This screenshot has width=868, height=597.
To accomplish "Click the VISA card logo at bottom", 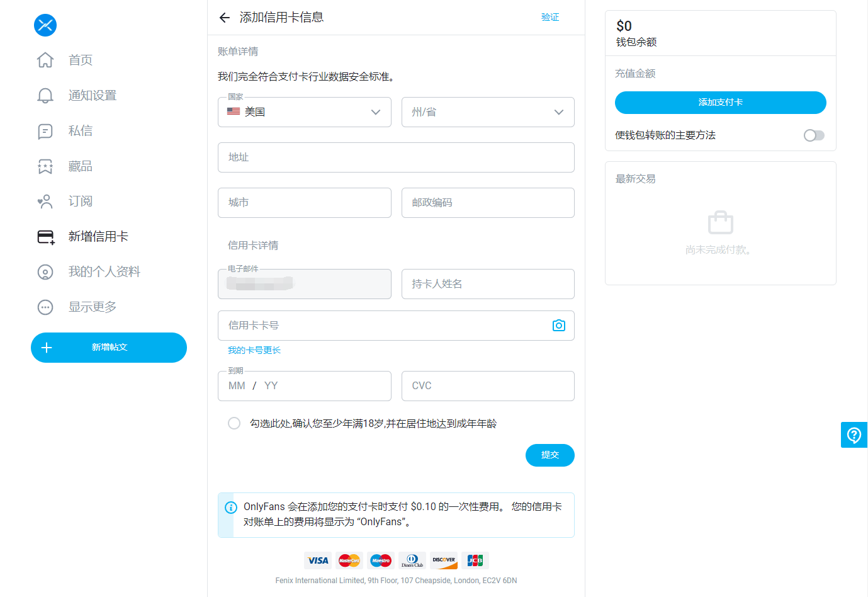I will pyautogui.click(x=318, y=560).
